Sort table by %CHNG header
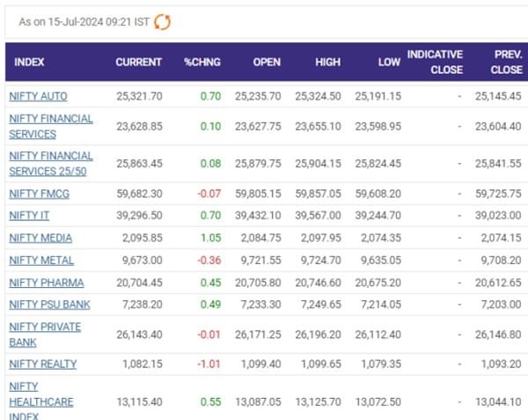Screen dimensions: 528x420 201,63
